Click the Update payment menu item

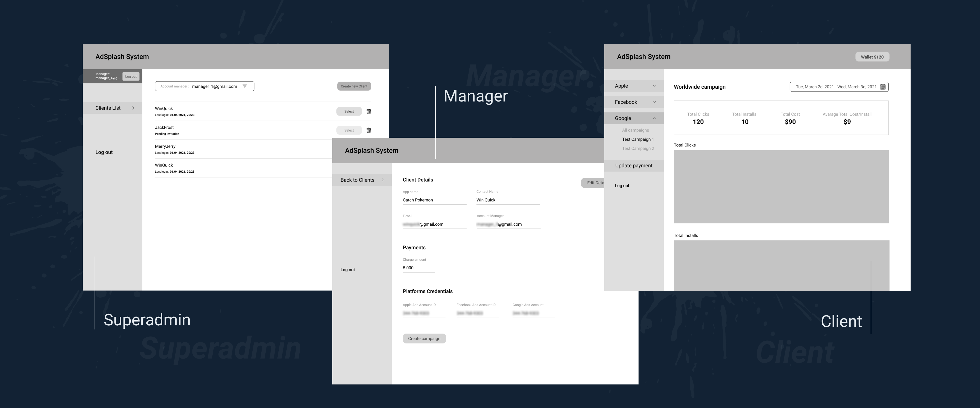633,165
